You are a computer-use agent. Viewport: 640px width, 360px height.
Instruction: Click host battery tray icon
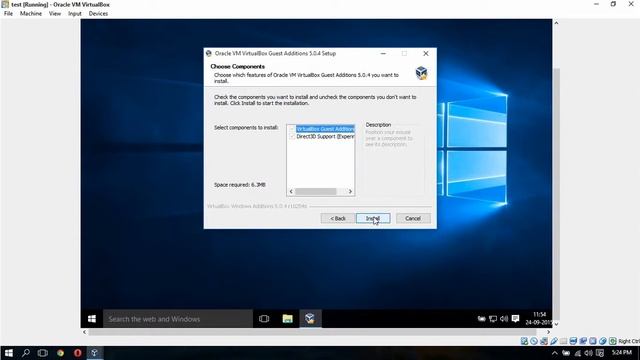pyautogui.click(x=566, y=353)
